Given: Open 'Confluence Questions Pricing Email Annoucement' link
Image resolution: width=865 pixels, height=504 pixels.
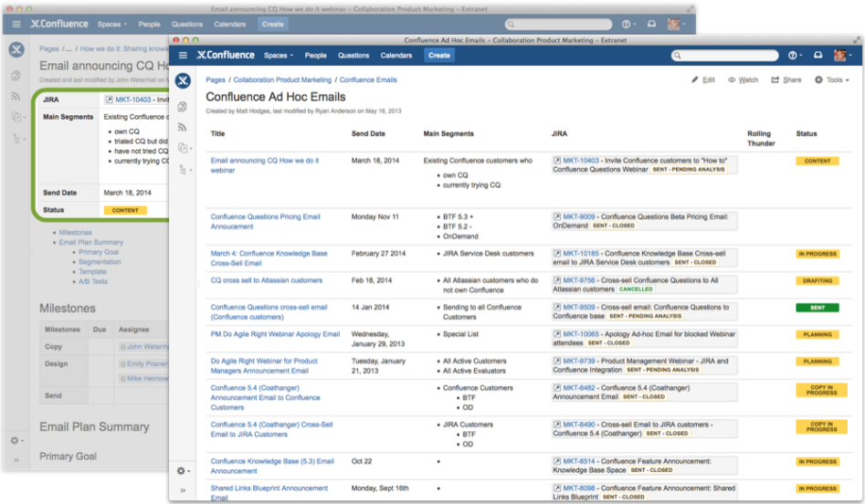Looking at the screenshot, I should (x=266, y=222).
